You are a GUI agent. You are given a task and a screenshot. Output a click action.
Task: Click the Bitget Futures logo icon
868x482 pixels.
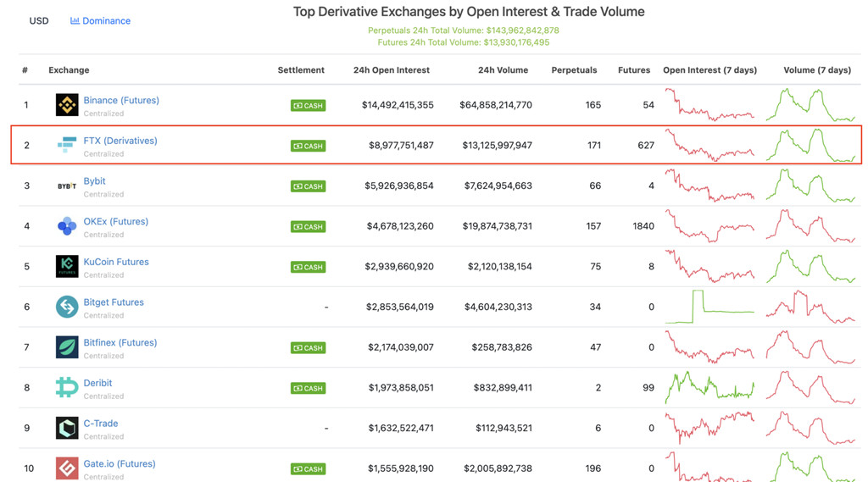coord(67,307)
